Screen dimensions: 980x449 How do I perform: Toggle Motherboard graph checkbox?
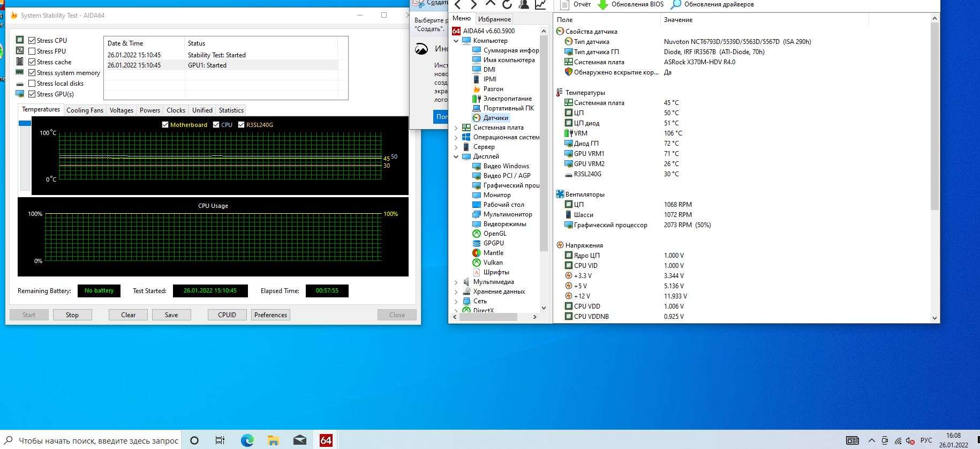coord(165,125)
